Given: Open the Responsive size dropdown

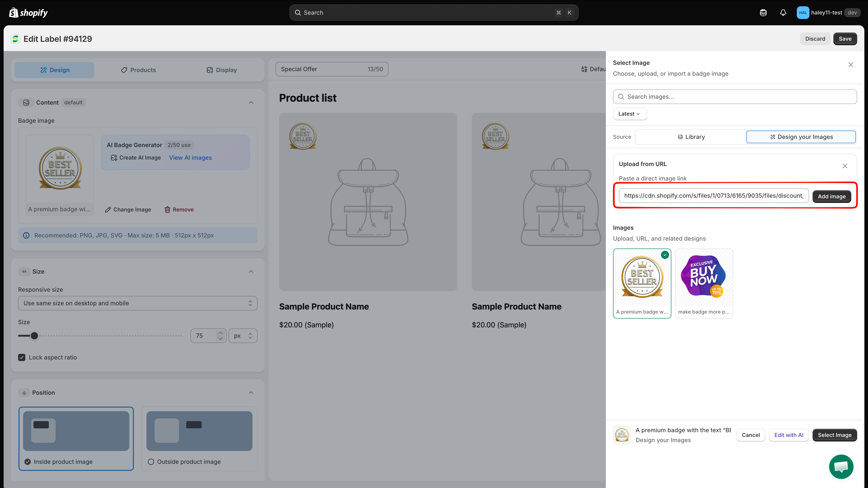Looking at the screenshot, I should tap(137, 303).
